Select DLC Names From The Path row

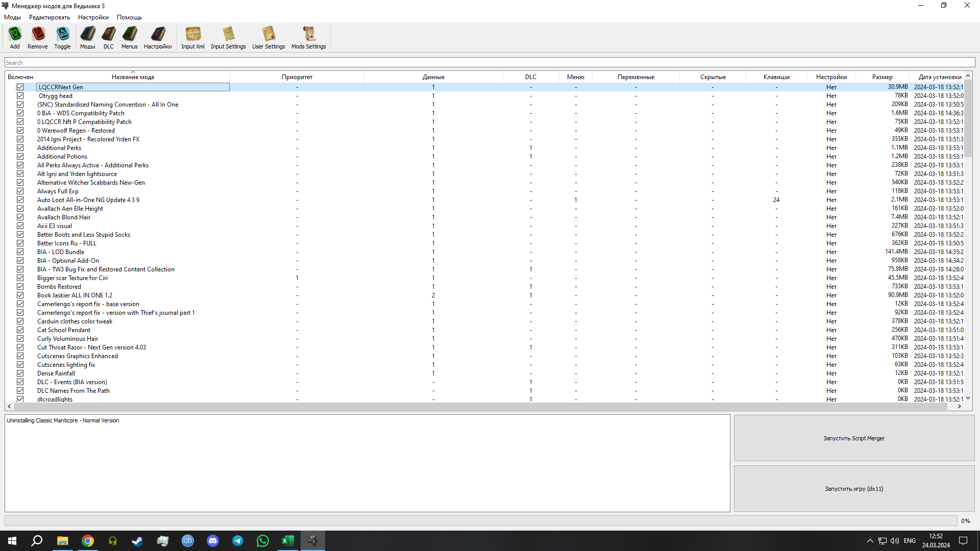point(485,391)
